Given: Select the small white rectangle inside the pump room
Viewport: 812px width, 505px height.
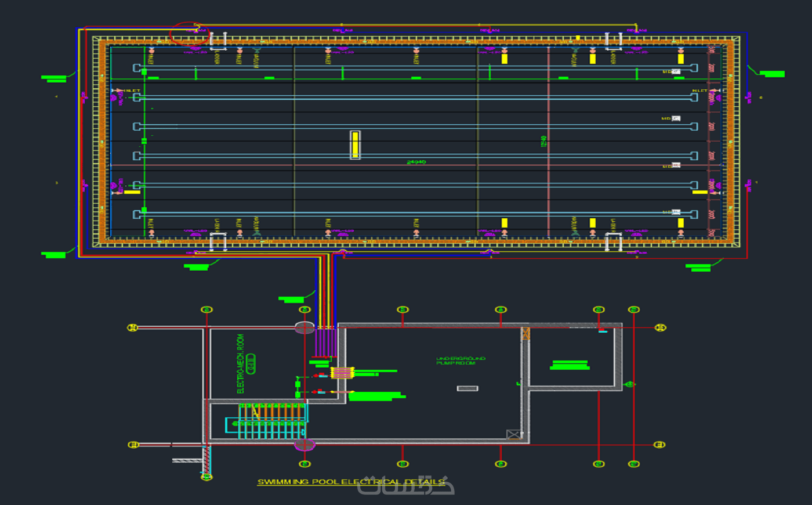Looking at the screenshot, I should coord(467,388).
